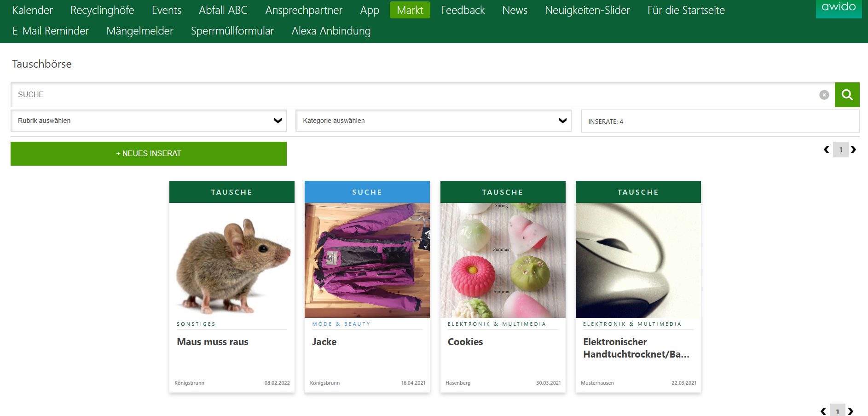Select page 1 in top pagination
868x416 pixels.
840,150
